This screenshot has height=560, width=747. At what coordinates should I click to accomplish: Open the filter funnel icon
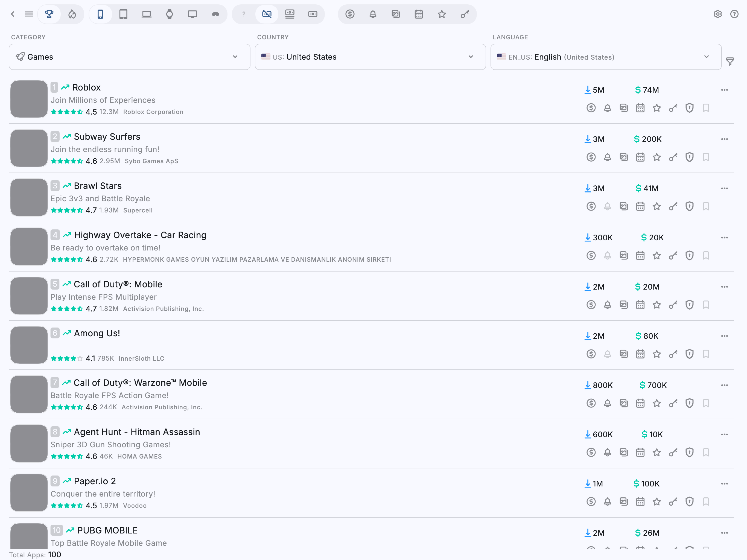click(730, 62)
